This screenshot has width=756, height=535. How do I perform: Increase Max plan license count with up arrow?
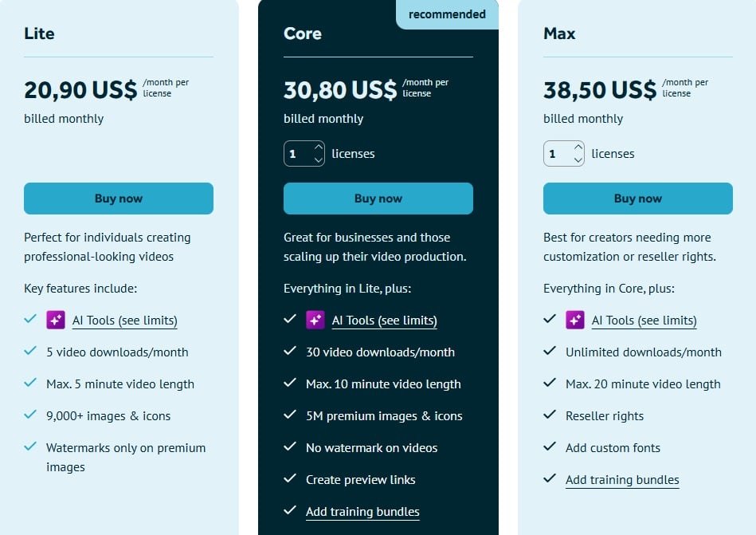pyautogui.click(x=578, y=148)
